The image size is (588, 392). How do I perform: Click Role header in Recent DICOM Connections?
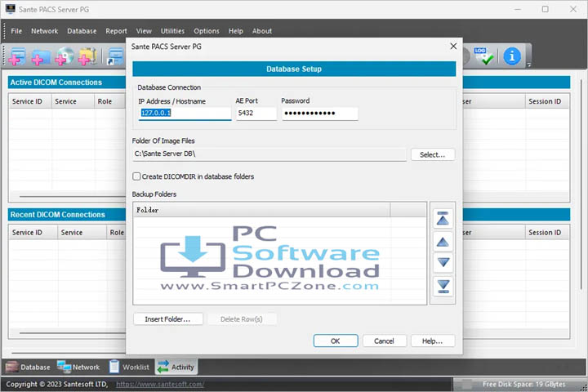pos(116,232)
